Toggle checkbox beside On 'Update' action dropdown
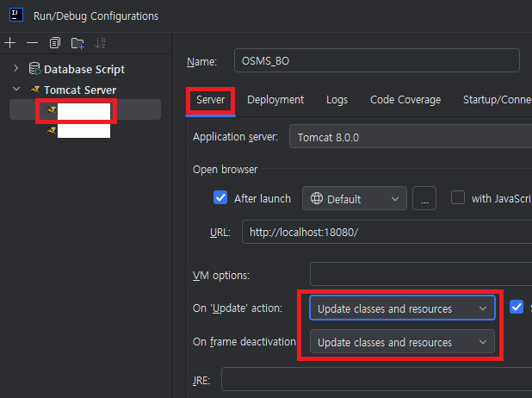Screen dimensions: 532x398 click(517, 307)
